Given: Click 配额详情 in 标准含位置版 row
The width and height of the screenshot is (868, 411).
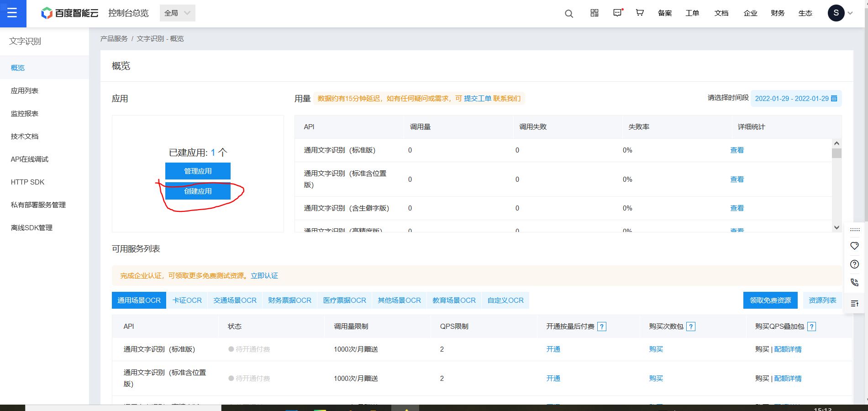Looking at the screenshot, I should tap(788, 379).
